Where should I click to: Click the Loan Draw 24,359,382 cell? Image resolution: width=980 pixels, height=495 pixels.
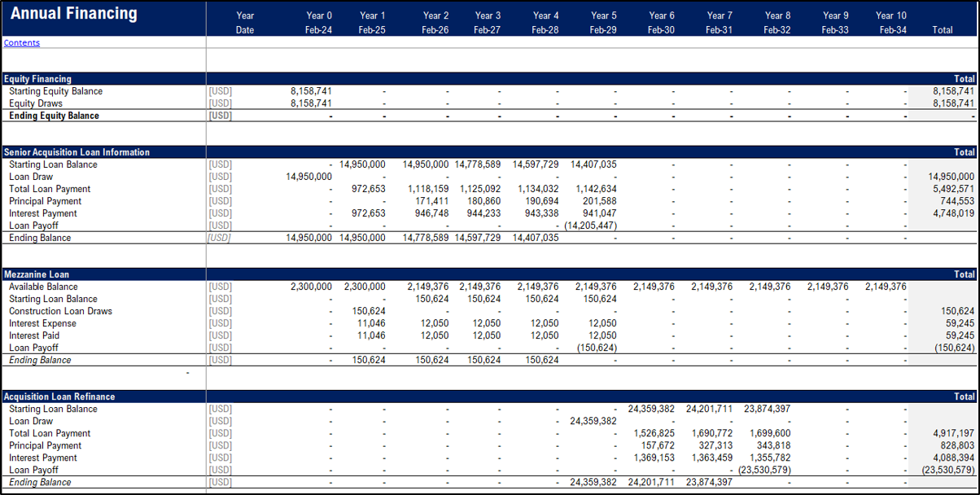click(x=592, y=421)
